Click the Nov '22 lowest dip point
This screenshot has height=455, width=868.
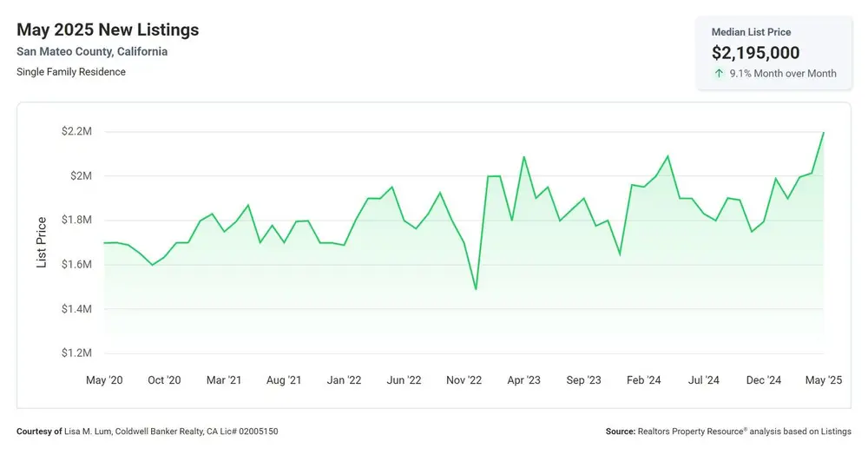point(476,289)
